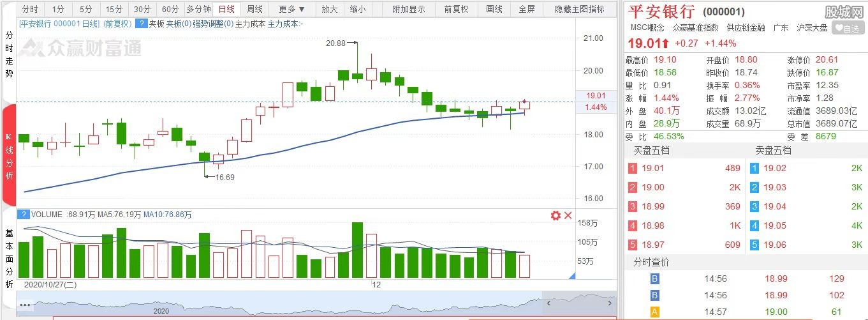
Task: Open the help icon beside 前复权 chart title
Action: [142, 24]
